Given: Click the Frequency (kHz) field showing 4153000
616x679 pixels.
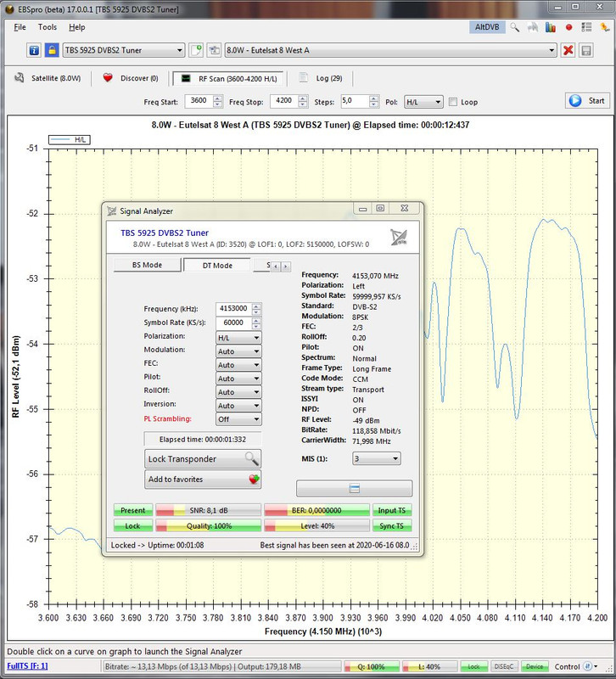Looking at the screenshot, I should click(x=234, y=308).
